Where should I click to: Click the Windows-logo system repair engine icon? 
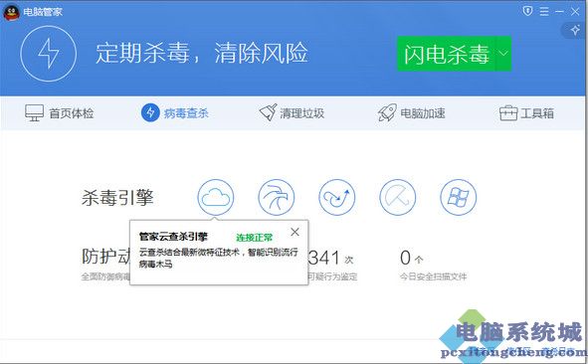point(459,197)
